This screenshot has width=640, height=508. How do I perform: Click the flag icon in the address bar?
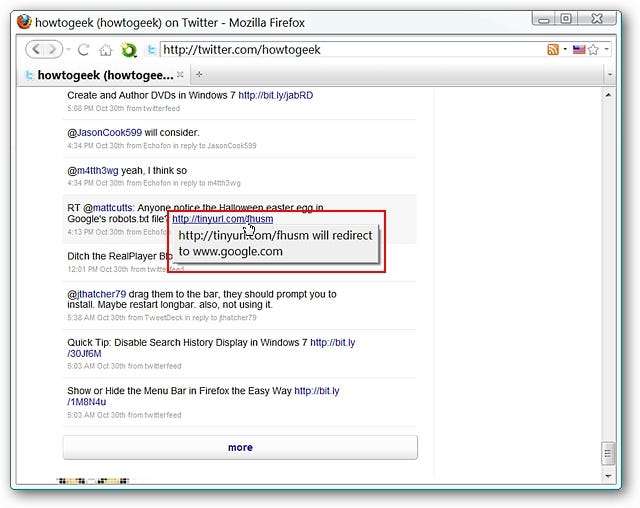pyautogui.click(x=578, y=50)
